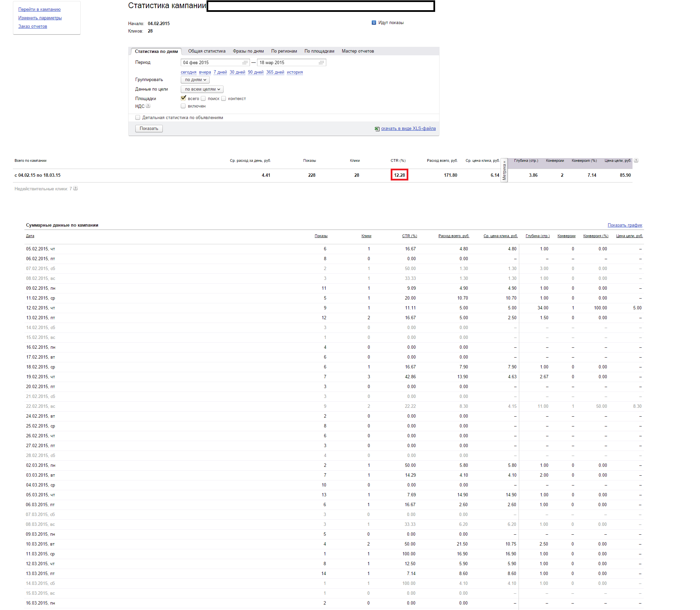Open 'Перейти в кампанию' sidebar link
Image resolution: width=700 pixels, height=610 pixels.
click(39, 9)
